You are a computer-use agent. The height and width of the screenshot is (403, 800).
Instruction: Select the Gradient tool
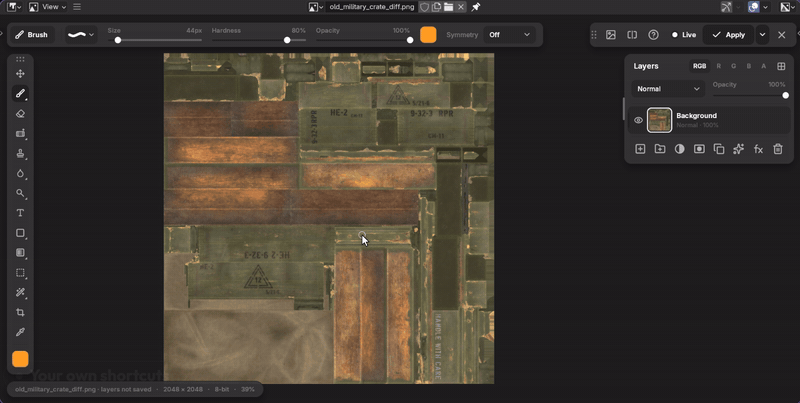20,253
